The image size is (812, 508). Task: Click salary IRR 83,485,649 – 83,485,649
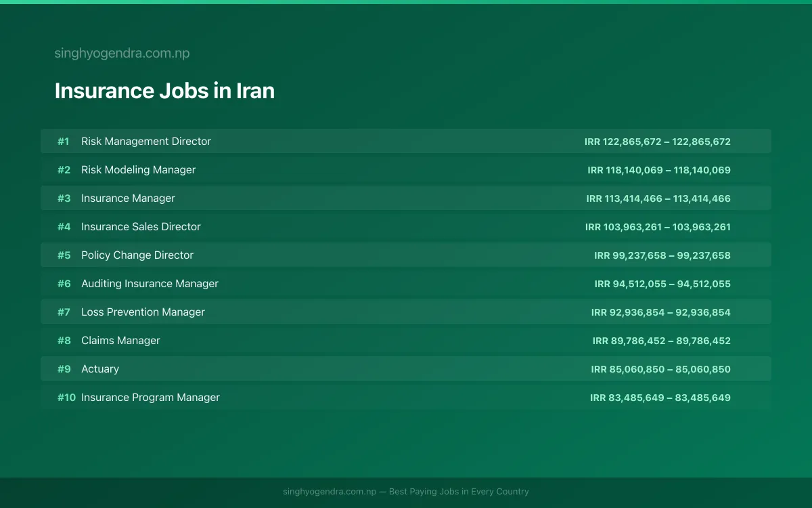click(660, 398)
